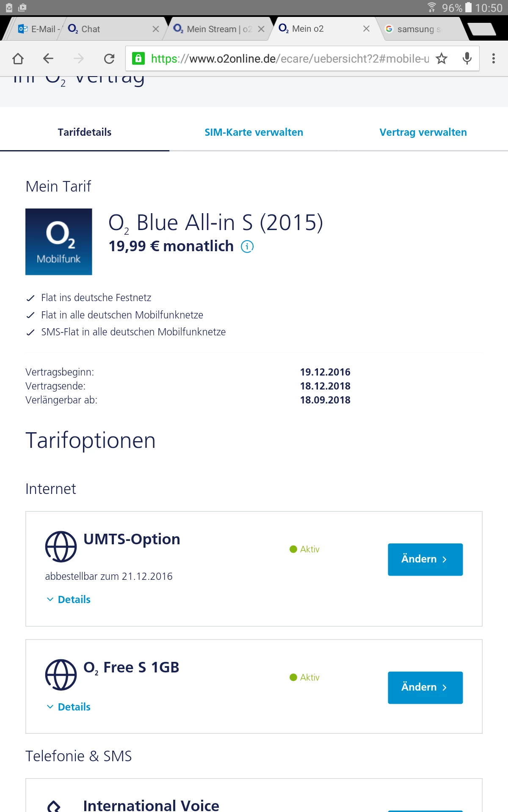Show price info icon beside monatlich
The image size is (508, 812).
pos(247,246)
